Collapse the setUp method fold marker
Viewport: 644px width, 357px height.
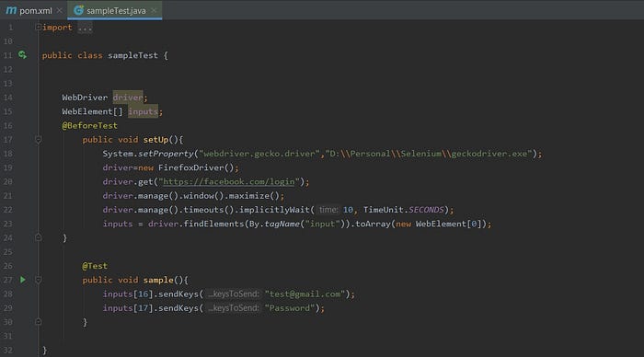pyautogui.click(x=39, y=140)
